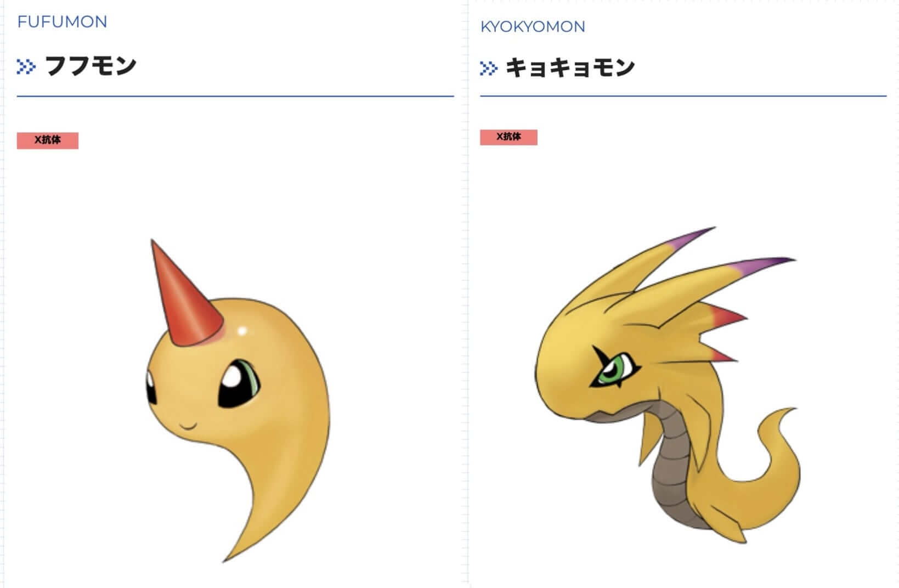Click the chevron icon beside フフモン
Screen dimensions: 899x588
coord(26,67)
